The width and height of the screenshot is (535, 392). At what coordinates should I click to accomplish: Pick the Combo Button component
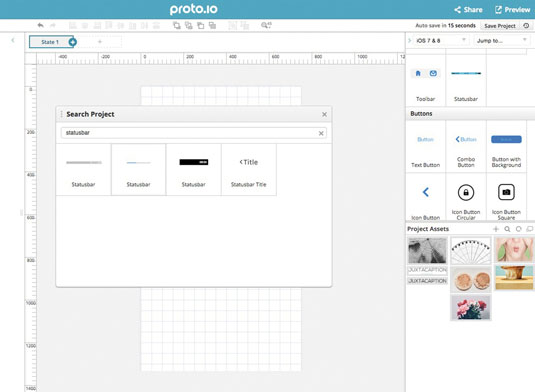[466, 147]
